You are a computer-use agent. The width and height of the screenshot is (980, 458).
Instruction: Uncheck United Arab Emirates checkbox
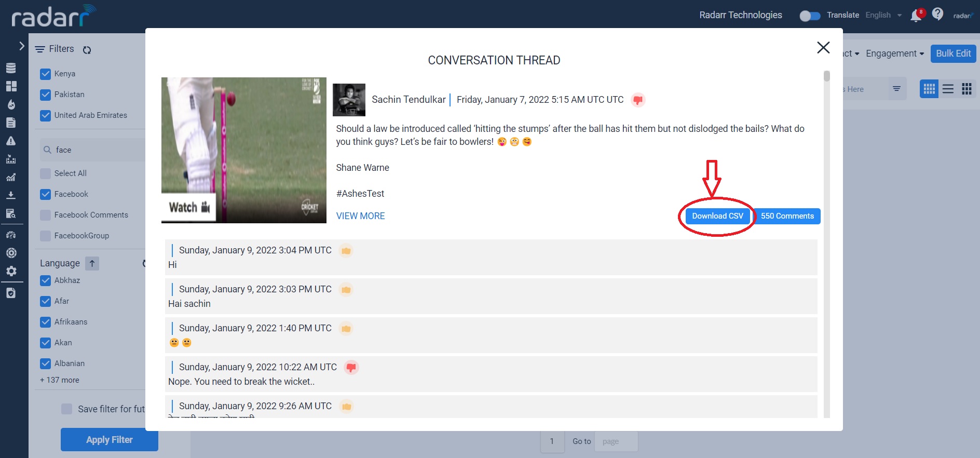(46, 115)
